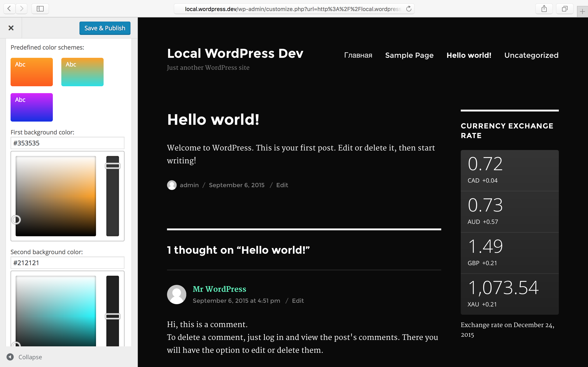Toggle the browser sidebar icon
Viewport: 588px width, 367px height.
click(x=40, y=9)
